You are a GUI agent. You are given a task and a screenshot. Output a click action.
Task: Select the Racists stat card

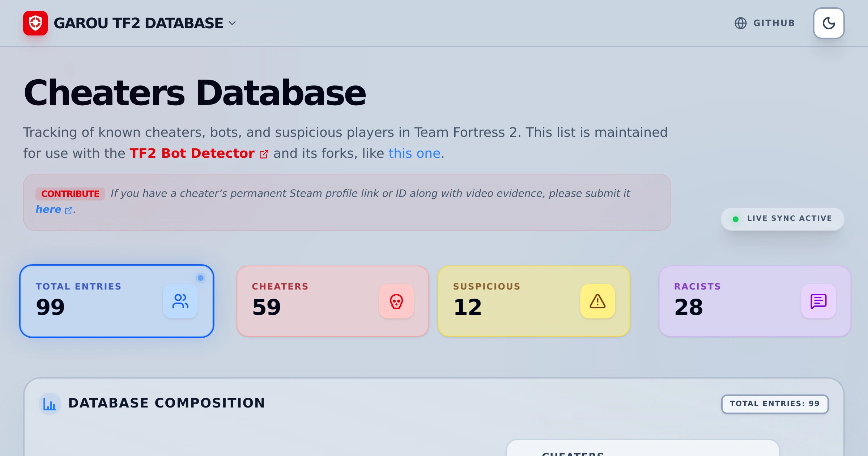point(755,301)
